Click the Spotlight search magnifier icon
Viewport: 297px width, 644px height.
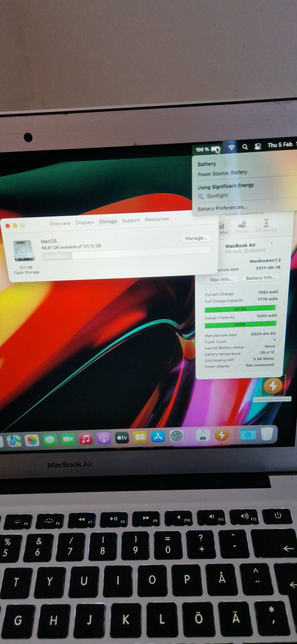[245, 147]
